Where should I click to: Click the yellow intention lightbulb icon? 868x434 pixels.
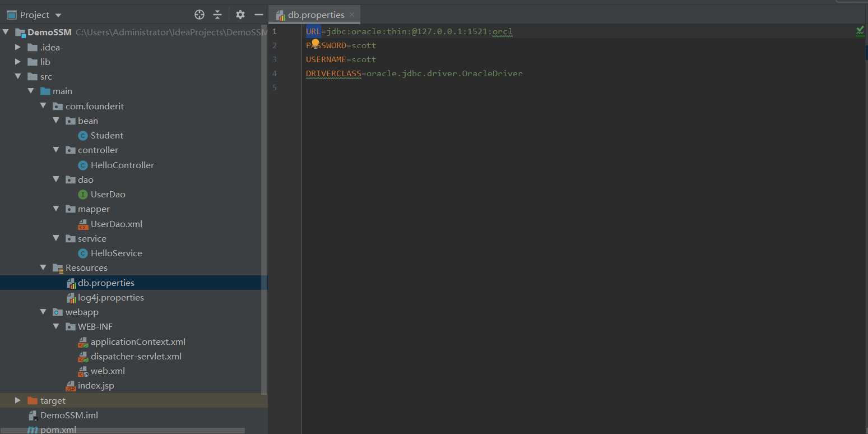315,43
